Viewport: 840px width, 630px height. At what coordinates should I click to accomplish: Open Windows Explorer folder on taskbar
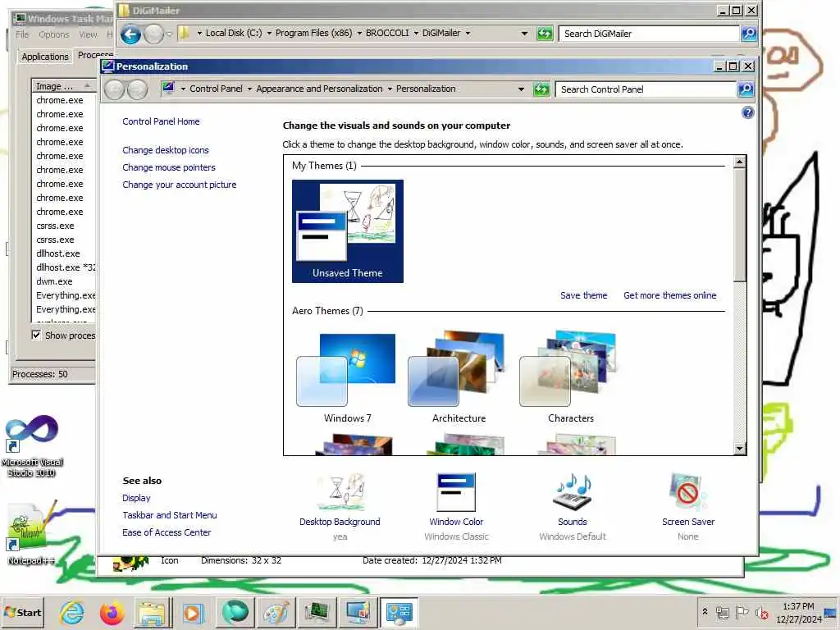pyautogui.click(x=152, y=613)
